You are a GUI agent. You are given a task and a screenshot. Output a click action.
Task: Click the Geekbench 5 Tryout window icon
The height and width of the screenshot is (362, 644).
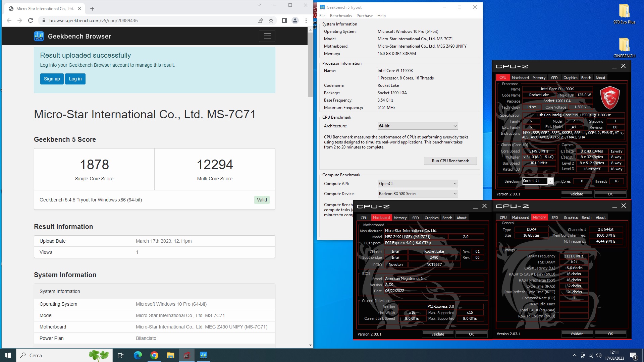[x=322, y=7]
